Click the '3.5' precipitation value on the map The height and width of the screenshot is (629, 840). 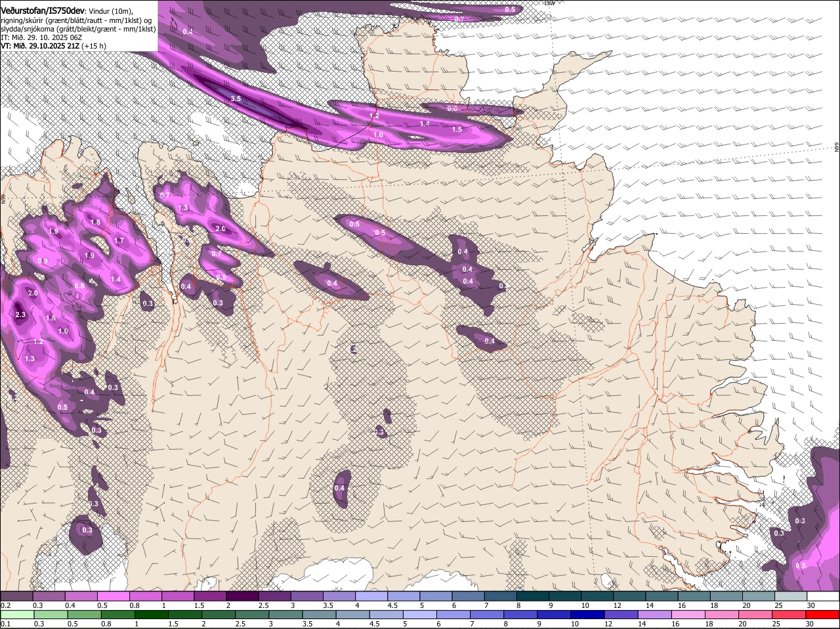[x=236, y=98]
